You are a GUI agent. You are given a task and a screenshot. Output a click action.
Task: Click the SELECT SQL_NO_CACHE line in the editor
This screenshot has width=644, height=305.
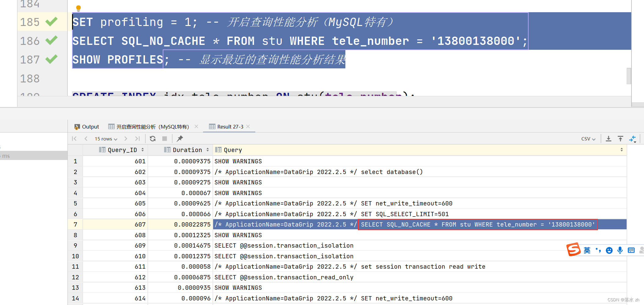pyautogui.click(x=300, y=41)
